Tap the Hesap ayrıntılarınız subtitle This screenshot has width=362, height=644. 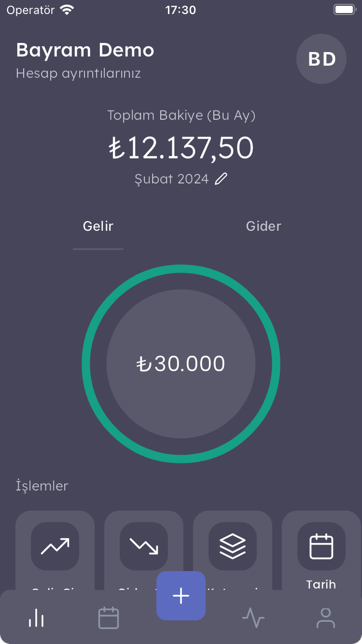78,73
